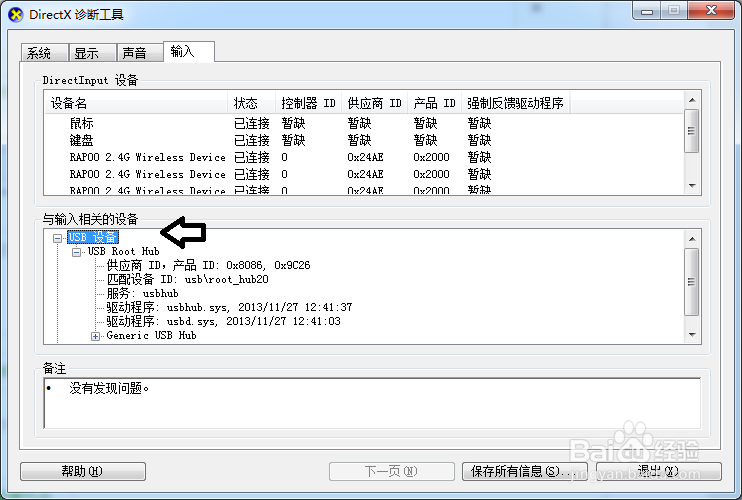
Task: Click the 产品 ID column header
Action: pos(434,103)
